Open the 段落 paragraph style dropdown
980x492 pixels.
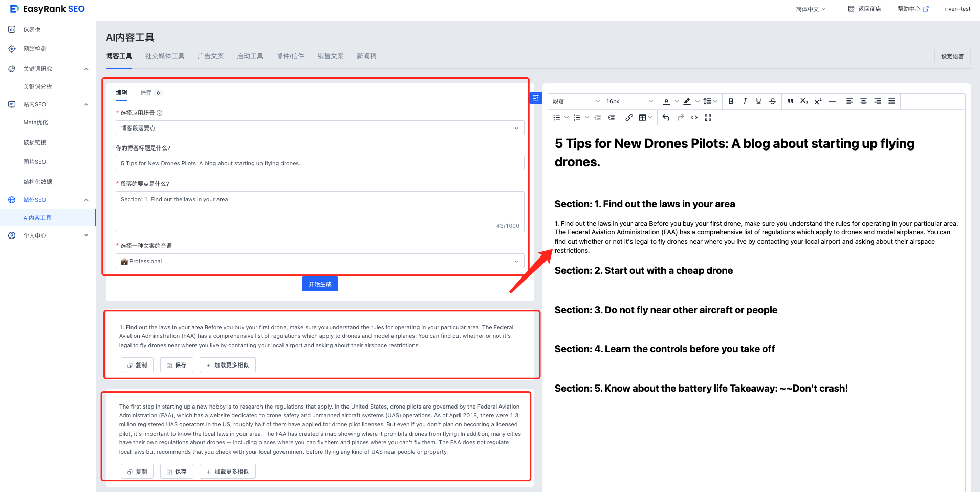[576, 101]
